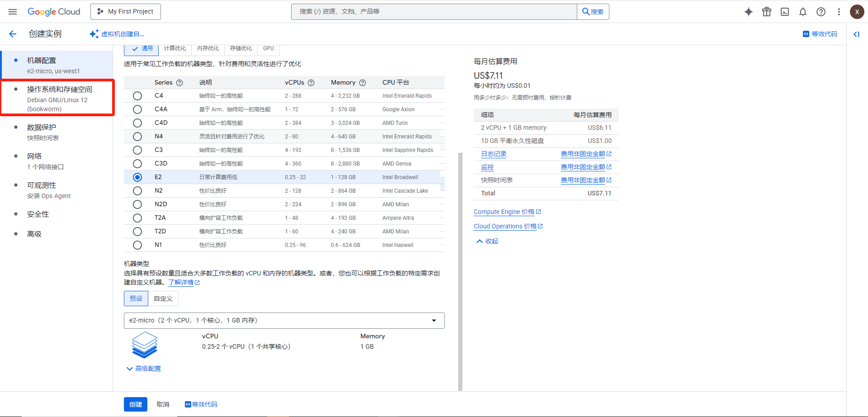
Task: Open the observability section
Action: (x=57, y=190)
